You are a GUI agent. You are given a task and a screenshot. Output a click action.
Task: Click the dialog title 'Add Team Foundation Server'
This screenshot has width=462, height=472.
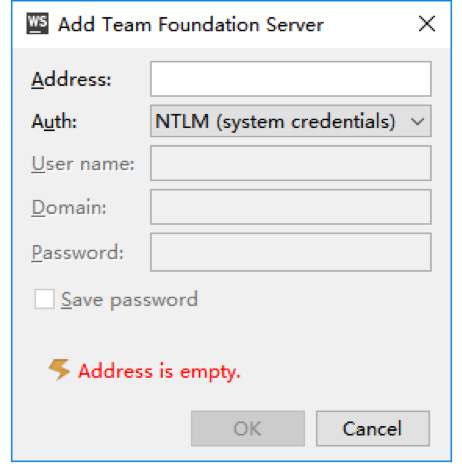[x=191, y=25]
